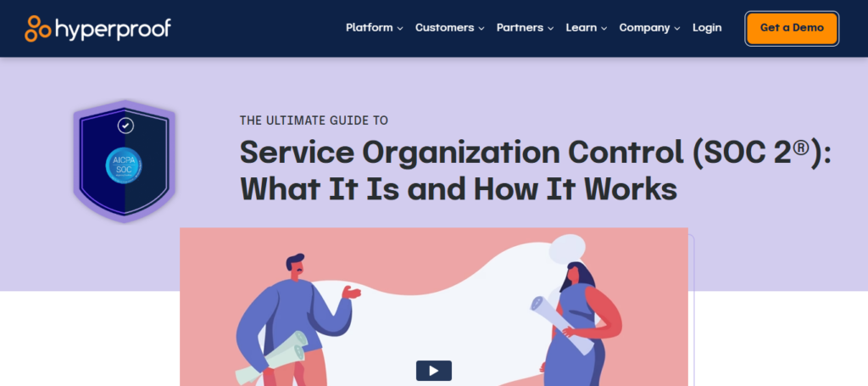Expand the Customers dropdown chevron
The width and height of the screenshot is (868, 386).
coord(481,28)
